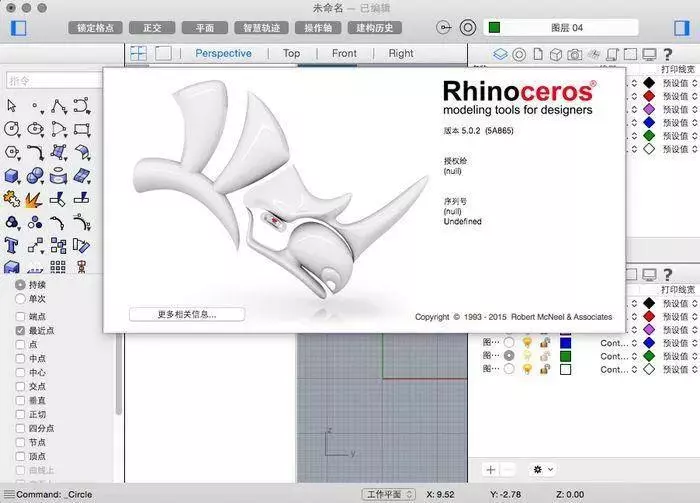
Task: Choose the rectangle drawing tool
Action: 82,128
